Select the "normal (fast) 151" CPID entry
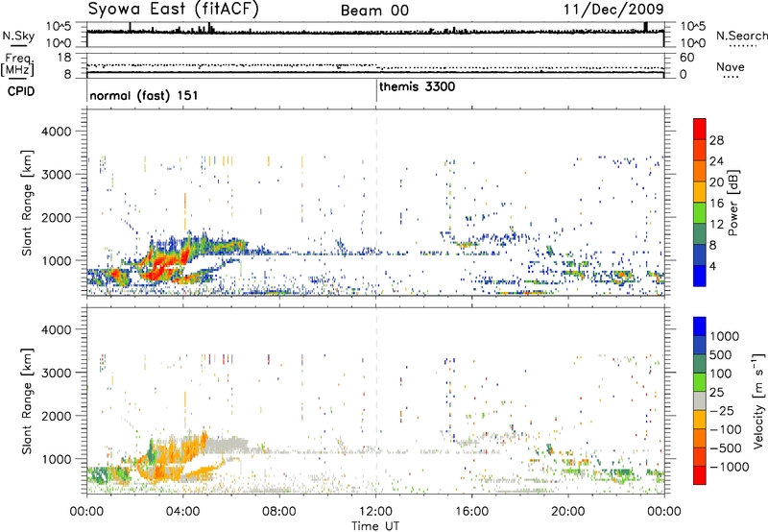The width and height of the screenshot is (768, 532). click(x=144, y=95)
